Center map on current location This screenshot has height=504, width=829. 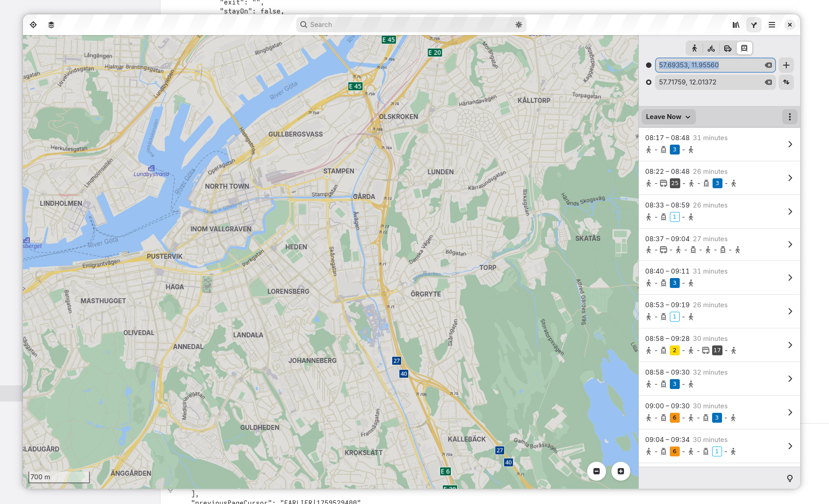(33, 25)
